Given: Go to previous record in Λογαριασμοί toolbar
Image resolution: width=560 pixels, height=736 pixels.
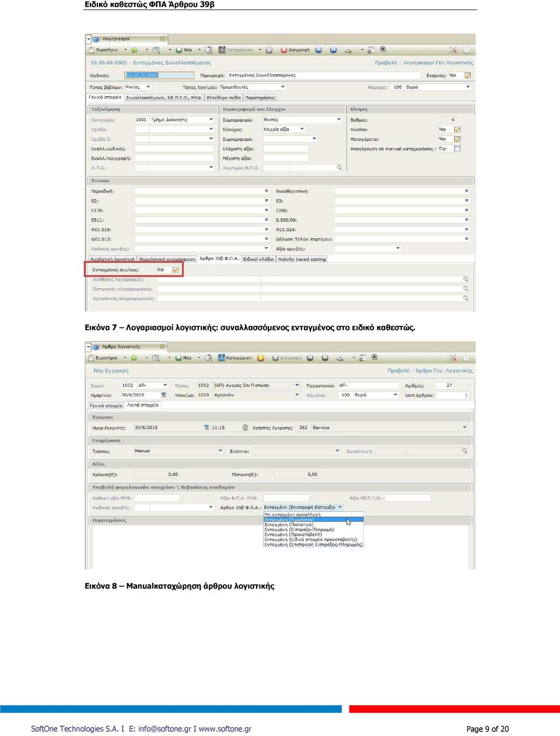Looking at the screenshot, I should 318,50.
